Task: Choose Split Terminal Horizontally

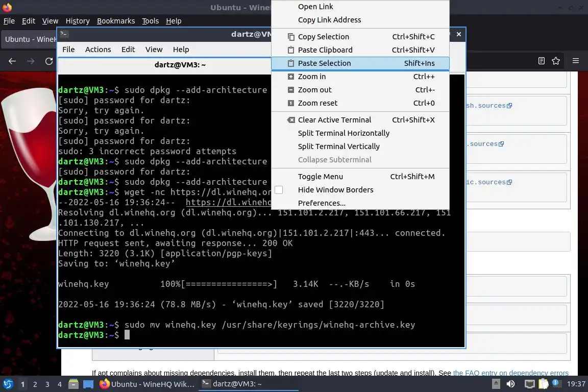Action: tap(360, 133)
